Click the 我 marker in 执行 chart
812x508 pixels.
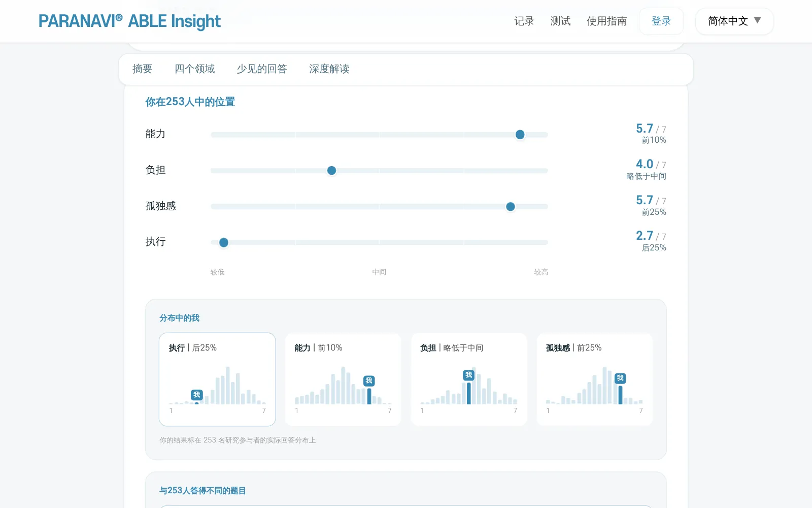[197, 395]
